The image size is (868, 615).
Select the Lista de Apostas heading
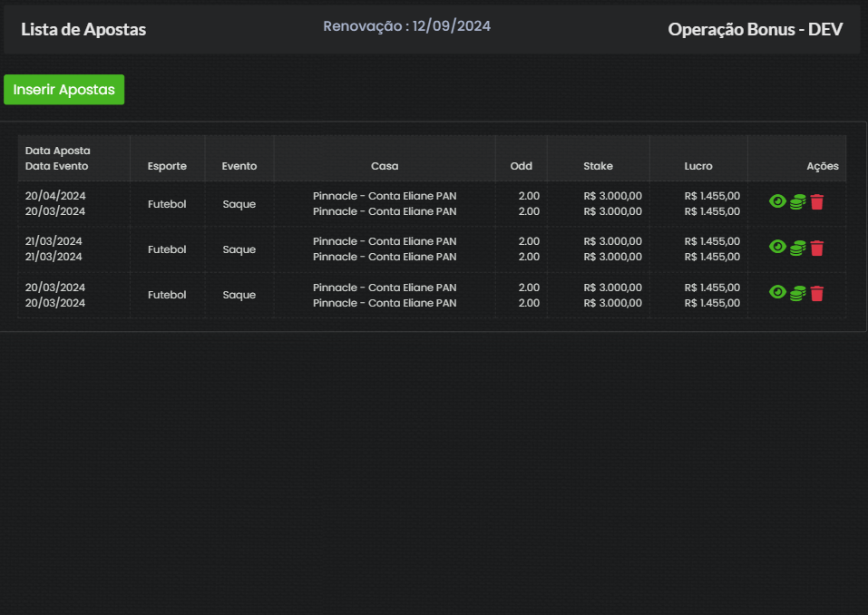pos(83,29)
